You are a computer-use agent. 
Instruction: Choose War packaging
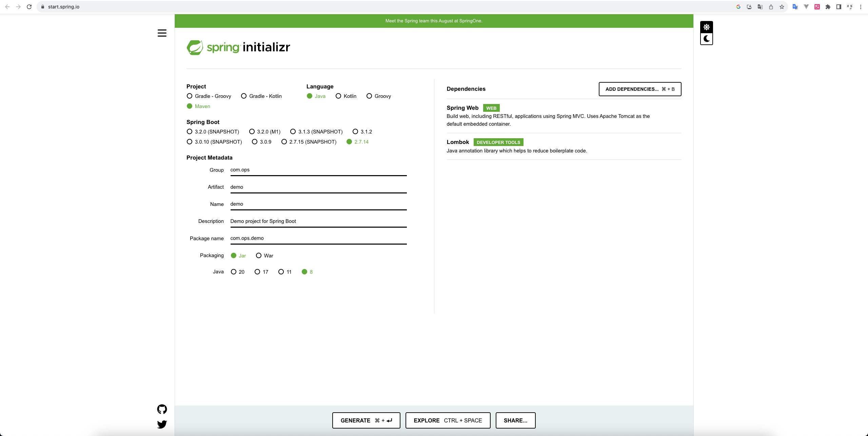pyautogui.click(x=264, y=256)
